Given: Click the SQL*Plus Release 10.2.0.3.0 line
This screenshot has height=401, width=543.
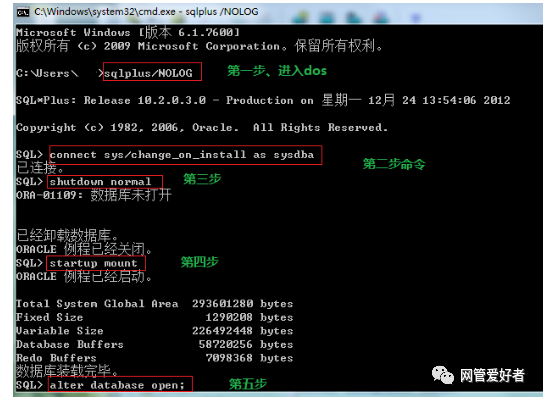Looking at the screenshot, I should coord(263,100).
